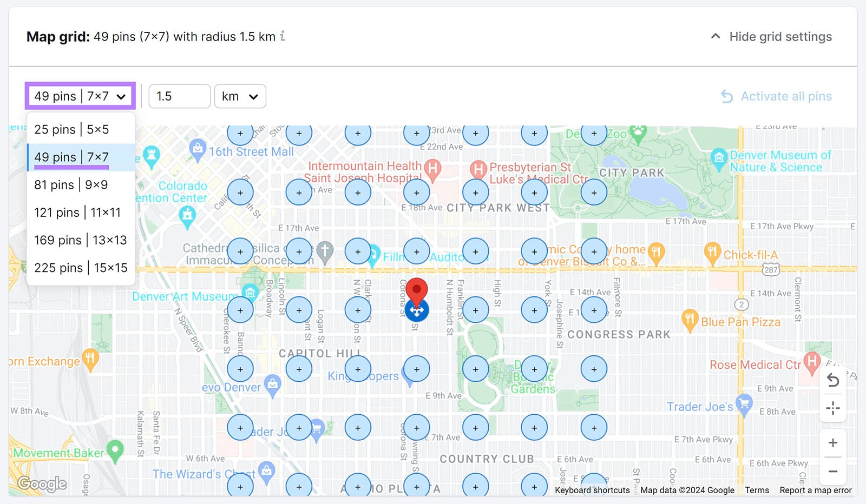Click the info icon beside the Map grid heading
This screenshot has width=866, height=504.
click(282, 37)
